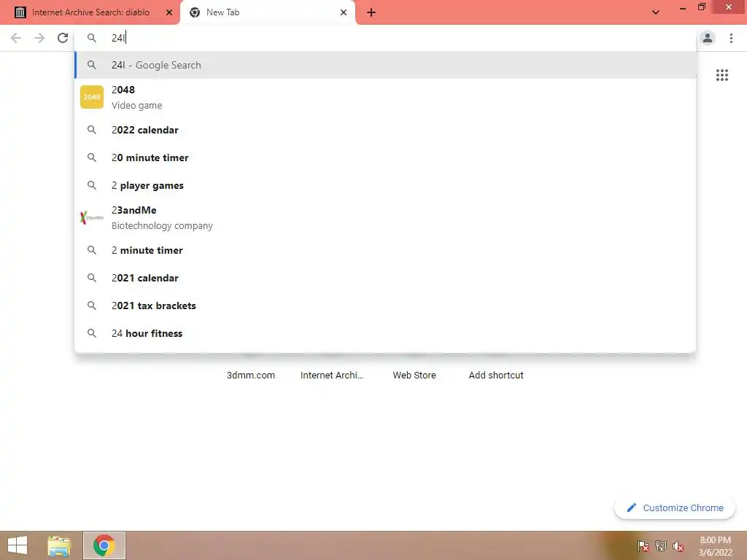Screen dimensions: 747x560
Task: Open the taskbar clock and date
Action: click(x=715, y=546)
